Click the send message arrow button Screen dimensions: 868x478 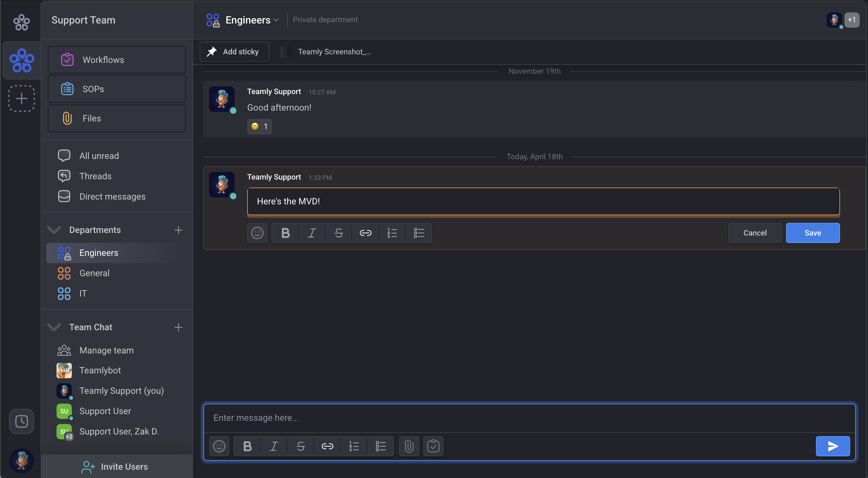(833, 446)
